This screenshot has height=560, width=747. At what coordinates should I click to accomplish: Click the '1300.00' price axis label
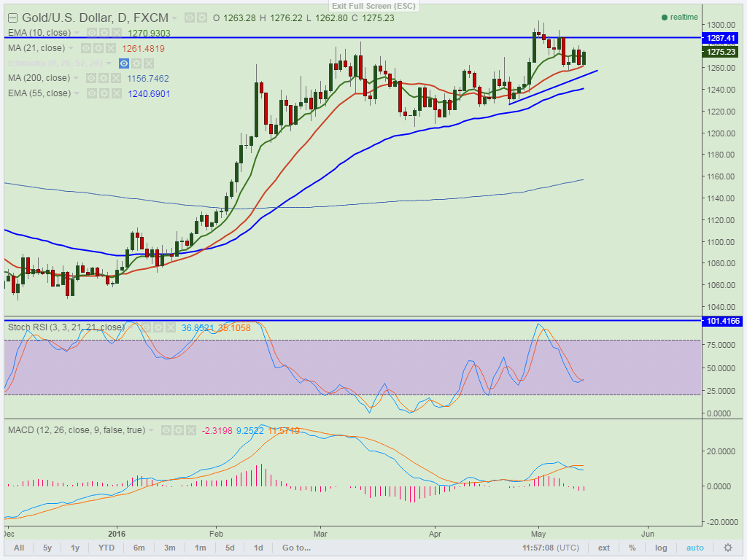tap(721, 25)
